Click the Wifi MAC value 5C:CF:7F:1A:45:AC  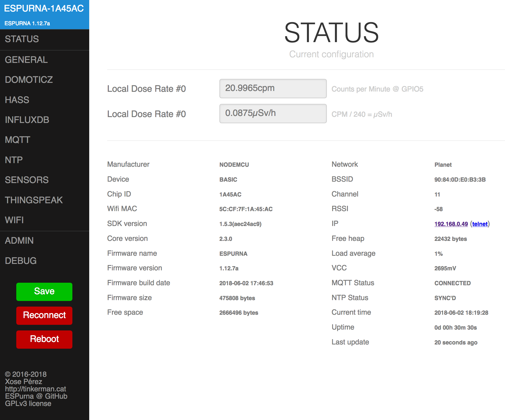246,209
